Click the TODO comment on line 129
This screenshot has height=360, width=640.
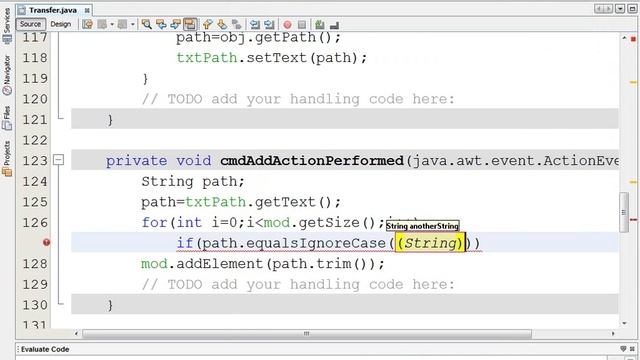pos(298,284)
